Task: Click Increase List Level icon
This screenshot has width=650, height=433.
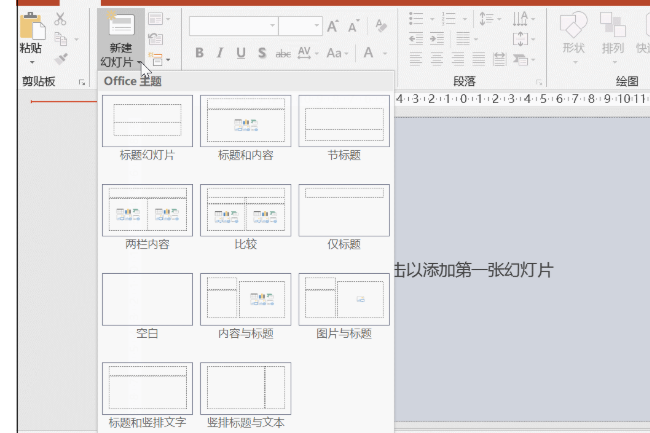Action: (x=437, y=39)
